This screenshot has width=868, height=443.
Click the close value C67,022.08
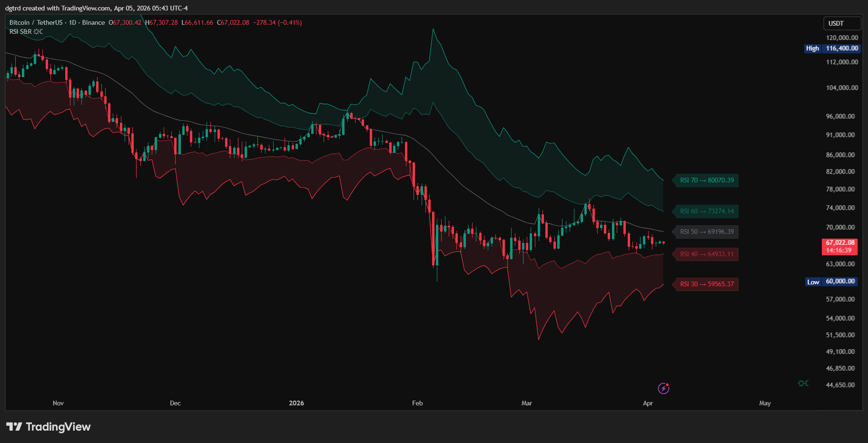pyautogui.click(x=233, y=22)
